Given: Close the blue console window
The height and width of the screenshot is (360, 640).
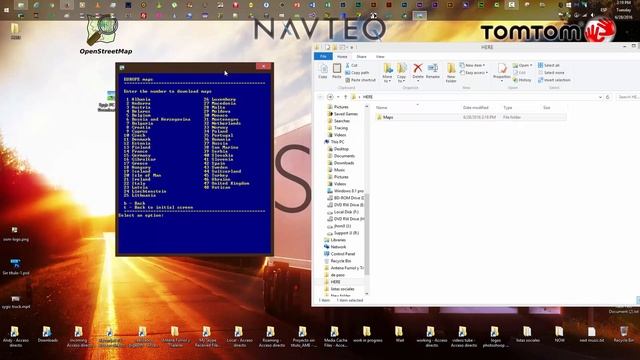Looking at the screenshot, I should tap(264, 66).
